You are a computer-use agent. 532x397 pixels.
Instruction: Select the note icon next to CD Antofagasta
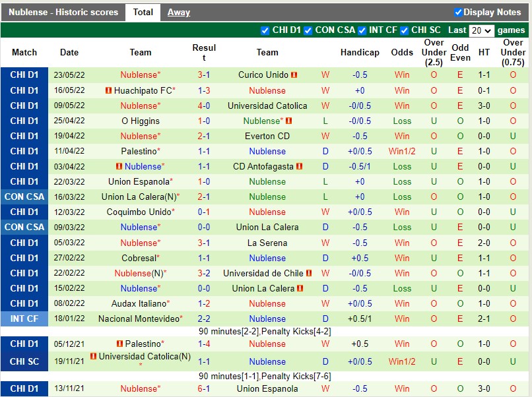pyautogui.click(x=299, y=166)
